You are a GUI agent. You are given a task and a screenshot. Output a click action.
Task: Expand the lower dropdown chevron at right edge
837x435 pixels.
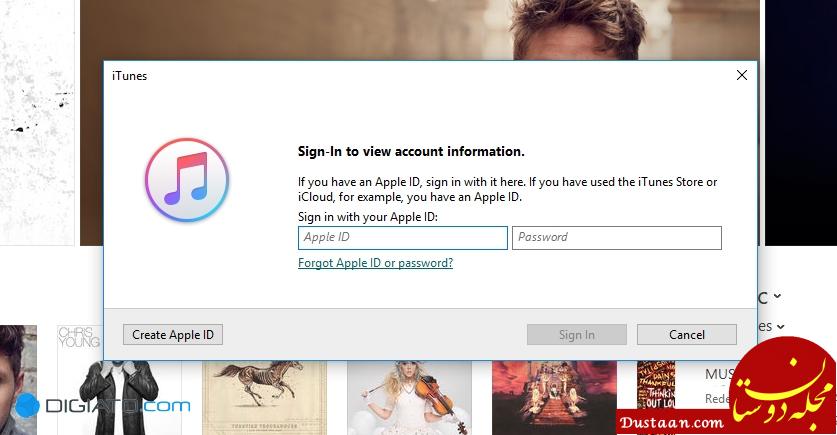(x=780, y=326)
